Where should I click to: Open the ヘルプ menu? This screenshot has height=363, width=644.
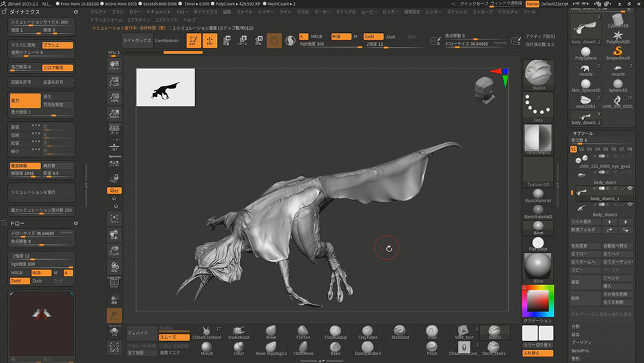click(x=189, y=20)
